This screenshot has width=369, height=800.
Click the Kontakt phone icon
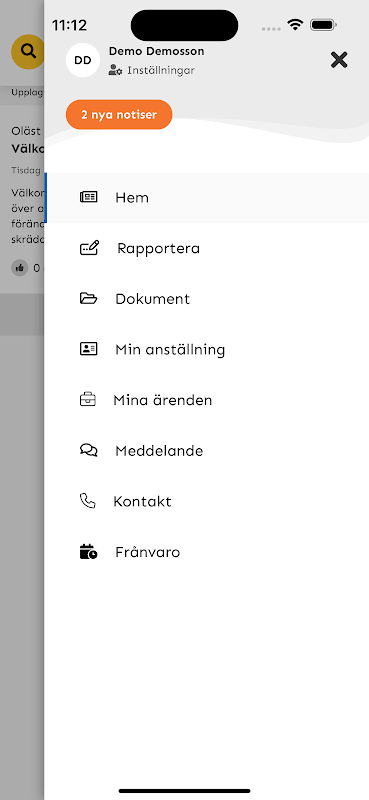pyautogui.click(x=88, y=501)
